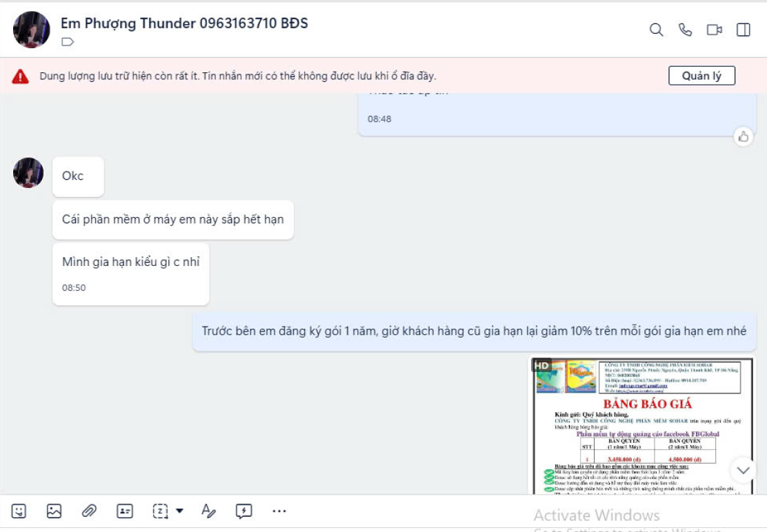Open the Quản lý storage button
Screen dimensions: 767x532
click(x=701, y=76)
